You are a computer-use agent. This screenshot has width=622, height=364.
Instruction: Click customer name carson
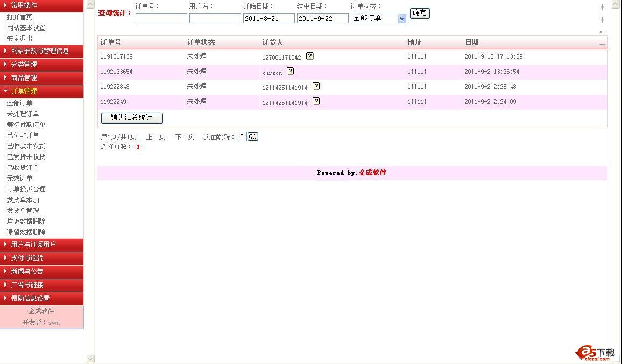(x=272, y=73)
